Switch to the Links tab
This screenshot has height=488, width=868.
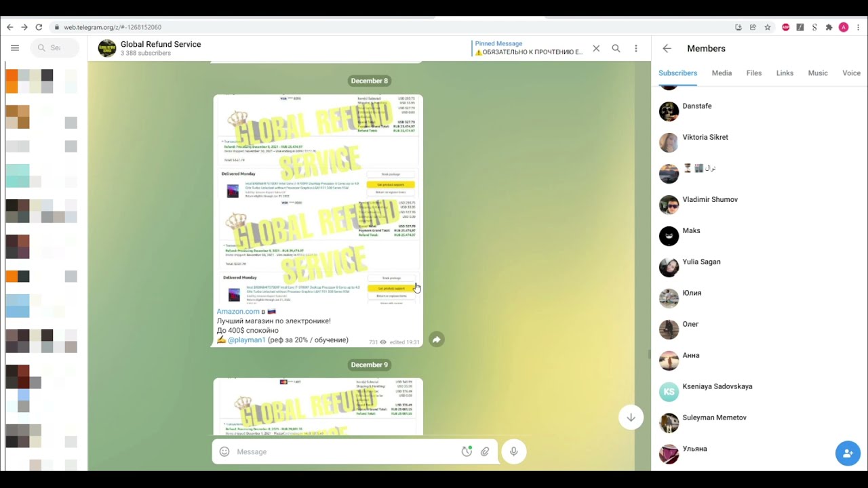coord(785,73)
